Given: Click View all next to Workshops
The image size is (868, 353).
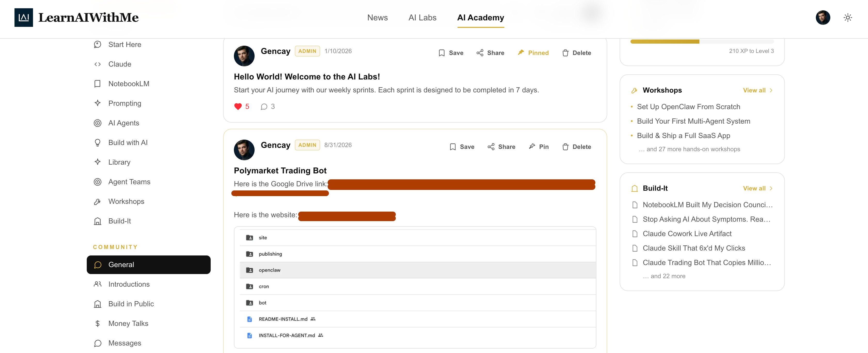Looking at the screenshot, I should [x=757, y=90].
